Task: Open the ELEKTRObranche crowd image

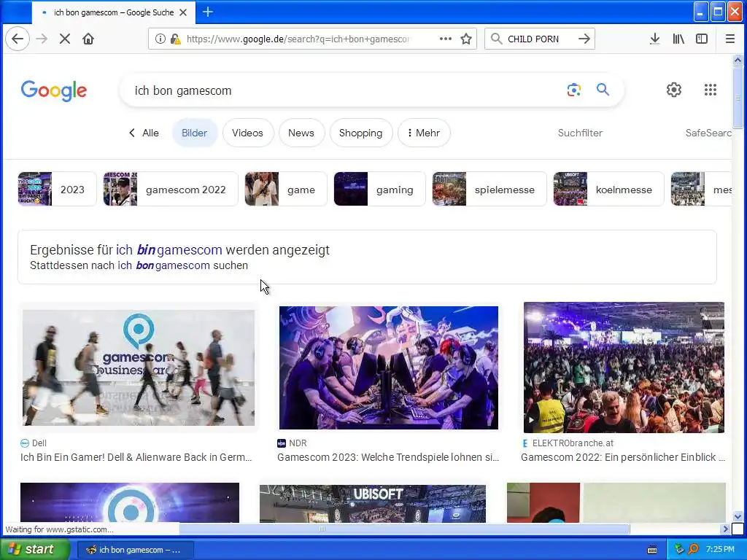Action: [x=624, y=367]
